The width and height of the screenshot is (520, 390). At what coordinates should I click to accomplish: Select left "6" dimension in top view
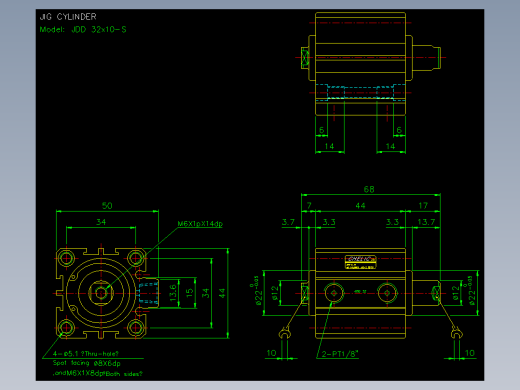pyautogui.click(x=322, y=130)
